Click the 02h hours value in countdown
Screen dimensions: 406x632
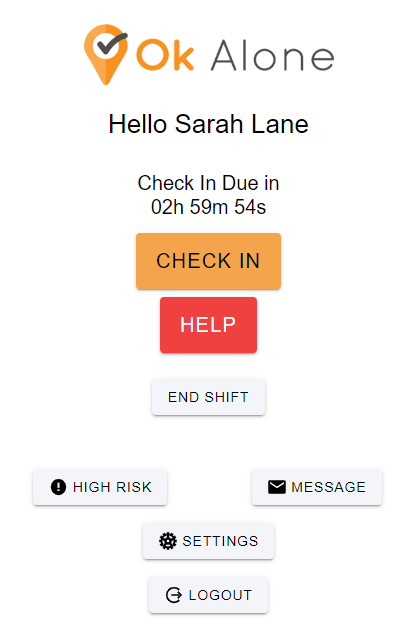pyautogui.click(x=167, y=207)
